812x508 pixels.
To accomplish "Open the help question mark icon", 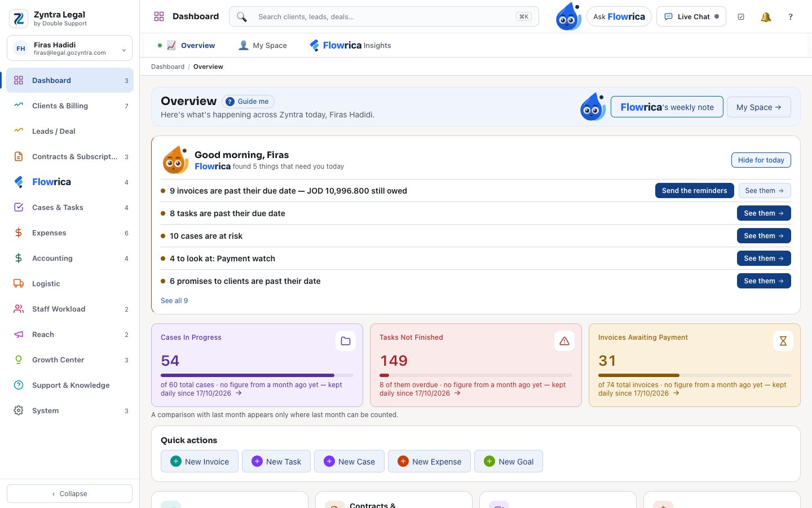I will [791, 17].
